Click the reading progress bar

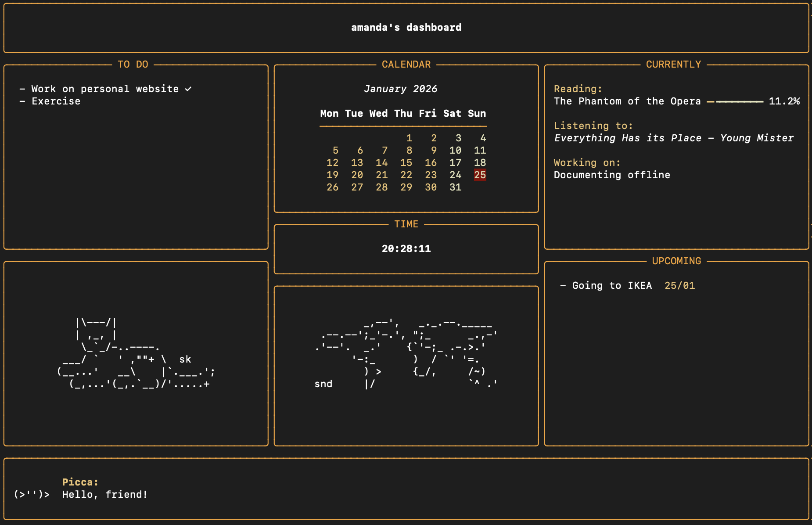(735, 101)
